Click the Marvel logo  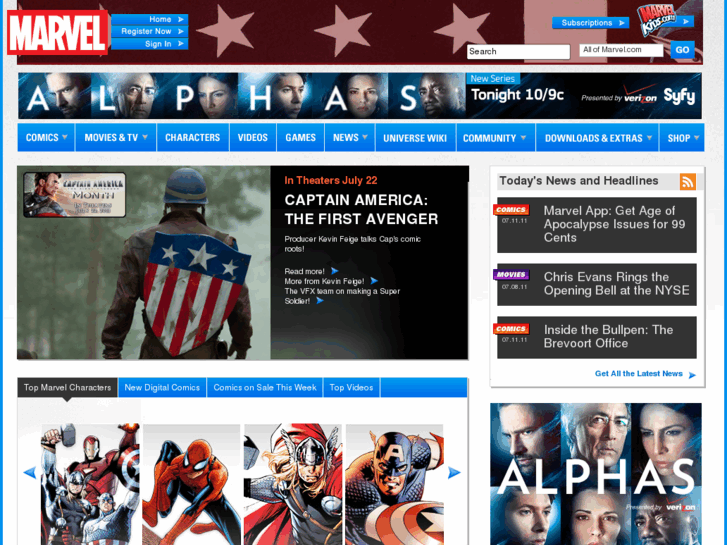(57, 32)
